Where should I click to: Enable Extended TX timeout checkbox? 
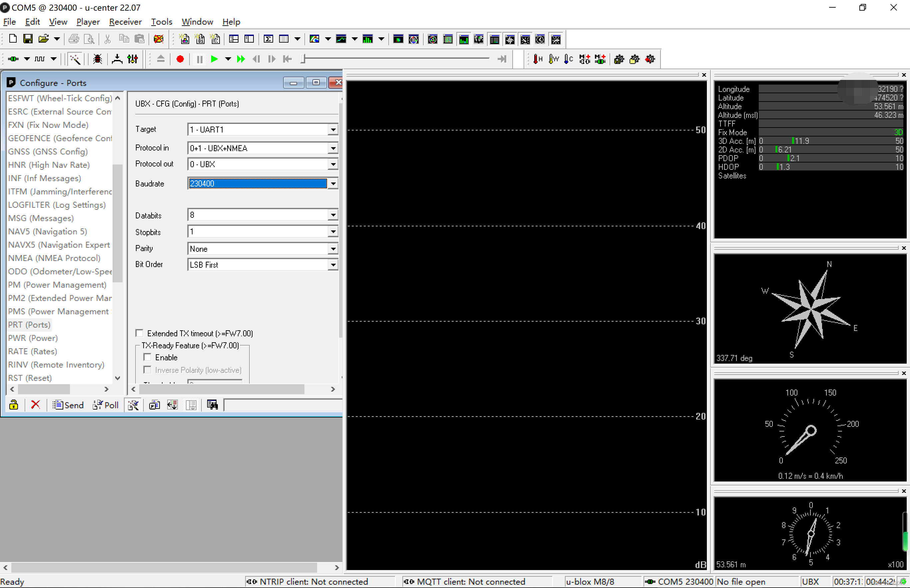(x=140, y=333)
